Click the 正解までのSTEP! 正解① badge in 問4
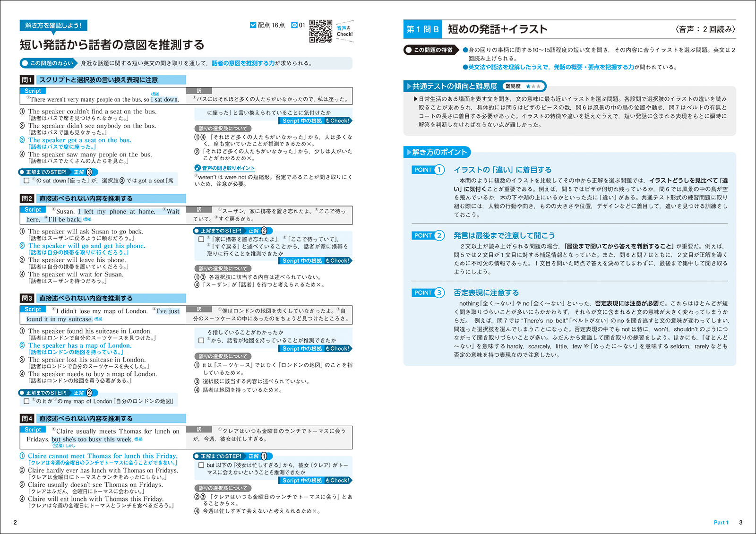This screenshot has height=534, width=756. pos(233,456)
